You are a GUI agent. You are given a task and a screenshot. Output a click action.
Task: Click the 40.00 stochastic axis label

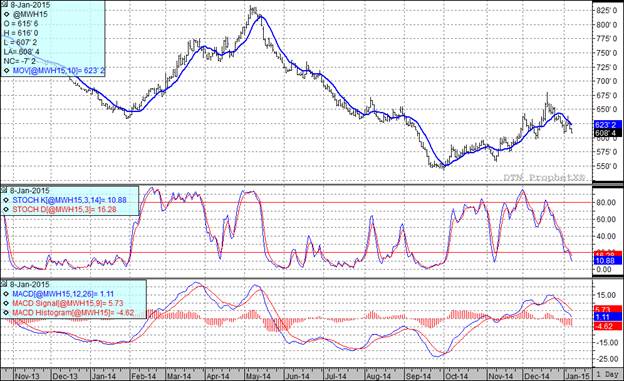pos(606,236)
